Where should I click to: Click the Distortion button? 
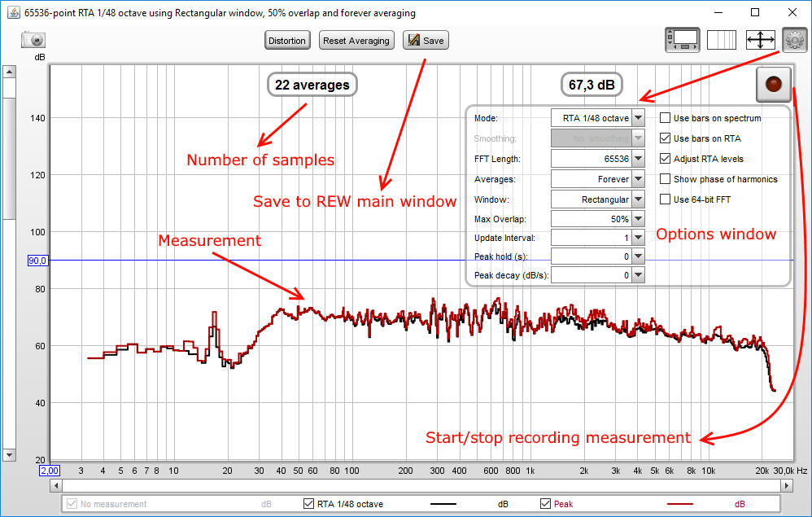point(287,41)
